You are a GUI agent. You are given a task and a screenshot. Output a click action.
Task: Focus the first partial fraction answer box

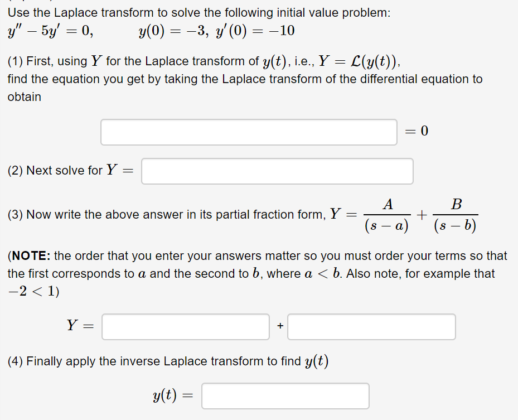point(185,326)
